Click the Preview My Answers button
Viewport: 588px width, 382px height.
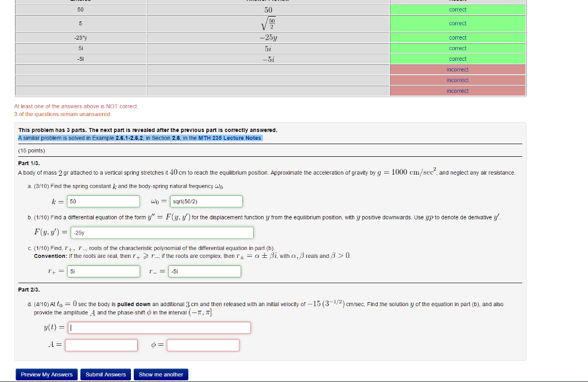(x=46, y=374)
